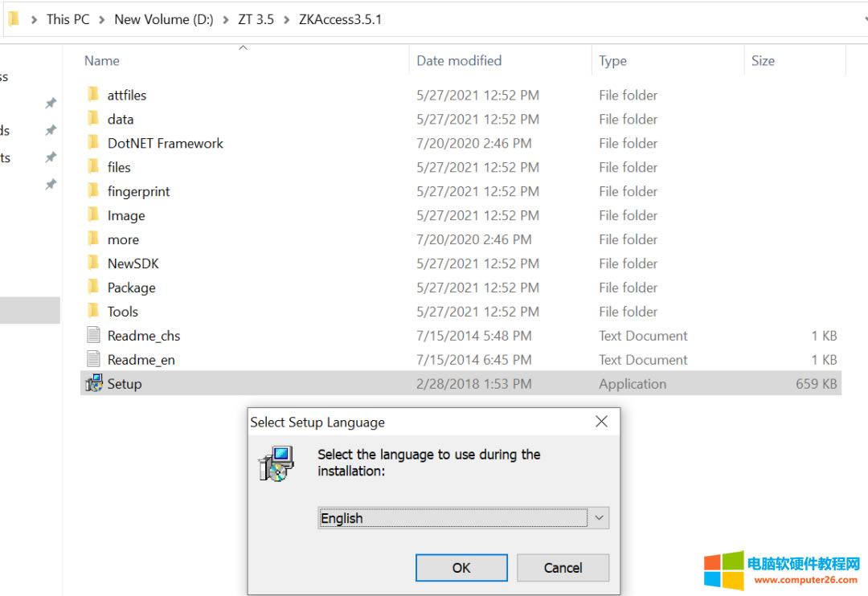Open the attfiles folder
The height and width of the screenshot is (596, 868).
click(126, 95)
